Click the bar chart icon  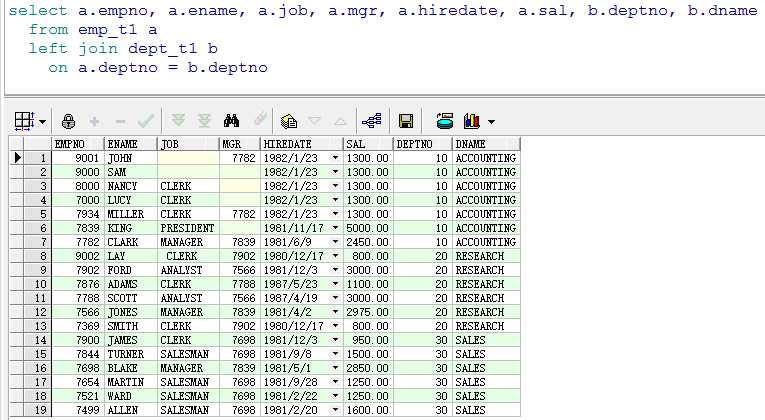click(x=472, y=120)
